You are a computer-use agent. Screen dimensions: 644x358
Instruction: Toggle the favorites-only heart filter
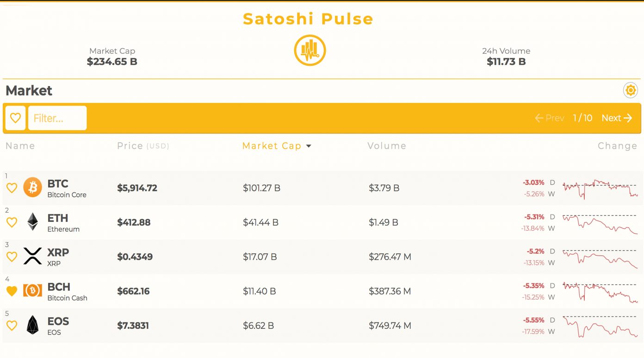pyautogui.click(x=15, y=118)
